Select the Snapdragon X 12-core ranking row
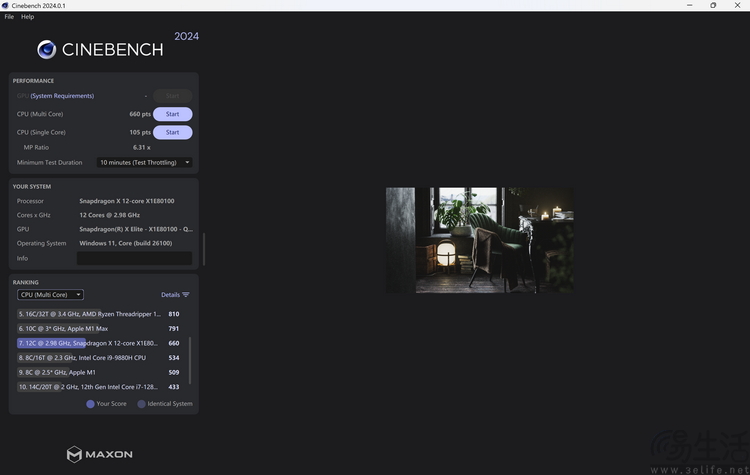 [x=99, y=343]
